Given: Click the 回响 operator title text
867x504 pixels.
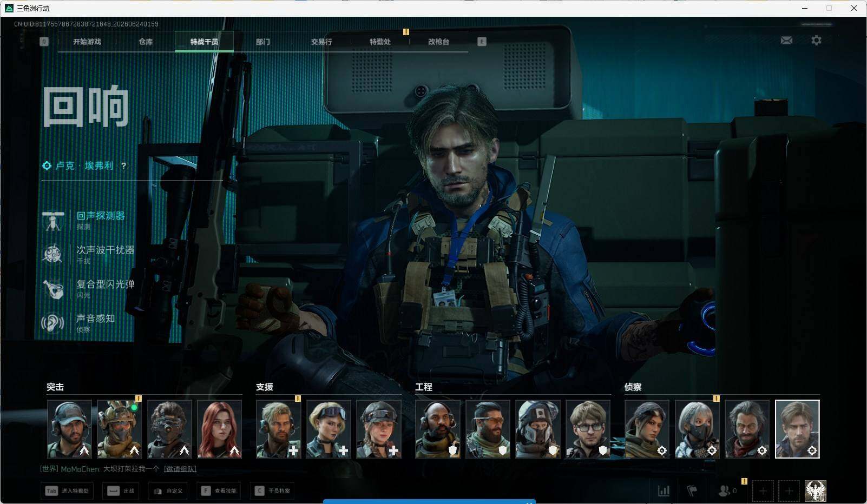Looking at the screenshot, I should pyautogui.click(x=86, y=107).
